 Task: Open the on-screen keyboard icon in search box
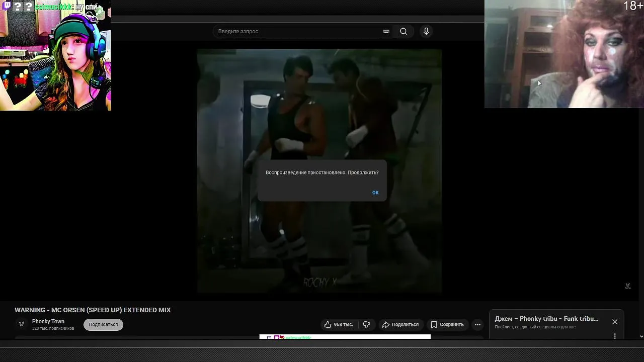(x=386, y=31)
